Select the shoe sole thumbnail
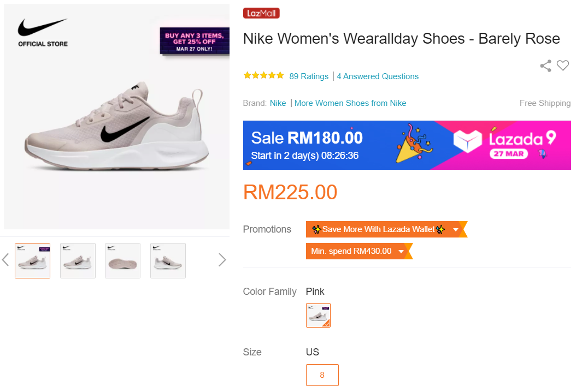576x392 pixels. tap(122, 260)
